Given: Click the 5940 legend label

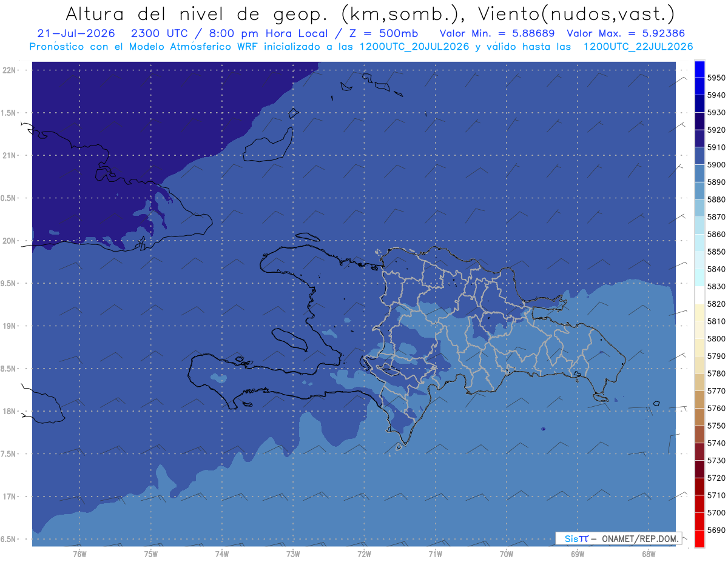Looking at the screenshot, I should point(716,95).
